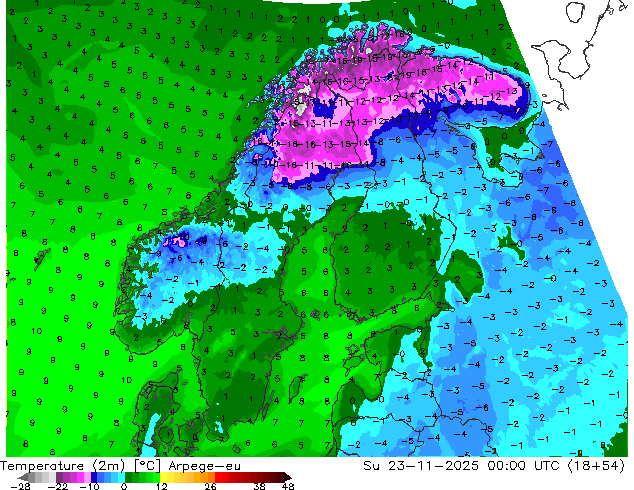Click the '-10' legend scale value
634x490 pixels.
(89, 486)
